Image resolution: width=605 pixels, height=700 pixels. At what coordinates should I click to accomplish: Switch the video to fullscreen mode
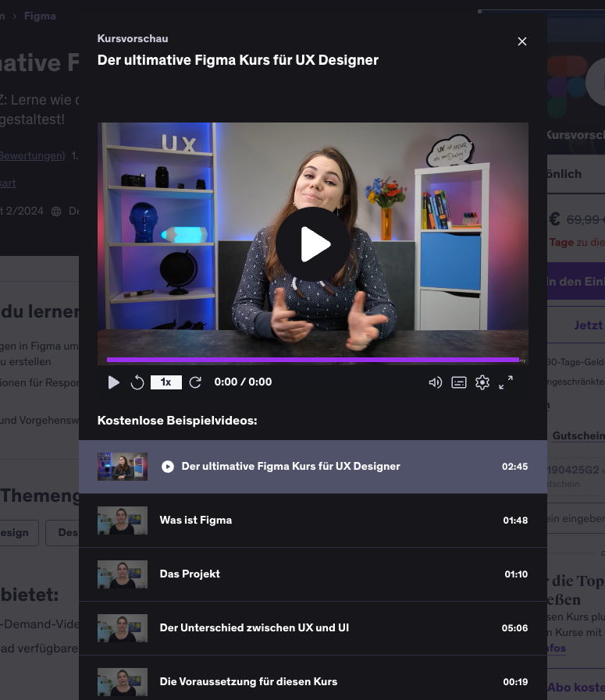coord(506,382)
